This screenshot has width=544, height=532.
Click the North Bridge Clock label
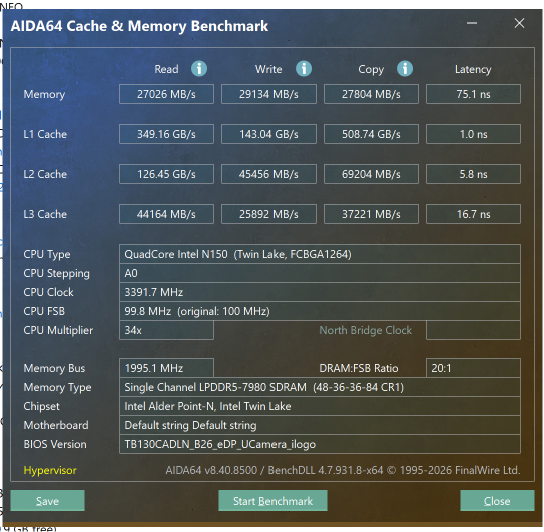[x=365, y=330]
